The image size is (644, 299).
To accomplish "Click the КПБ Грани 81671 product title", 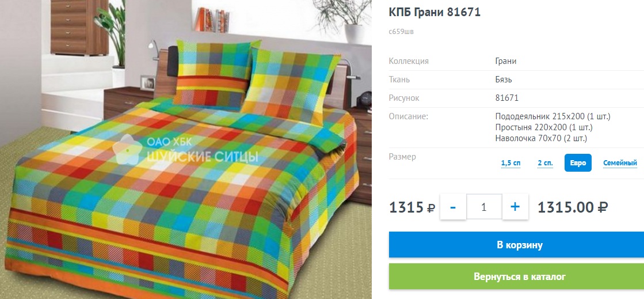I will (435, 12).
